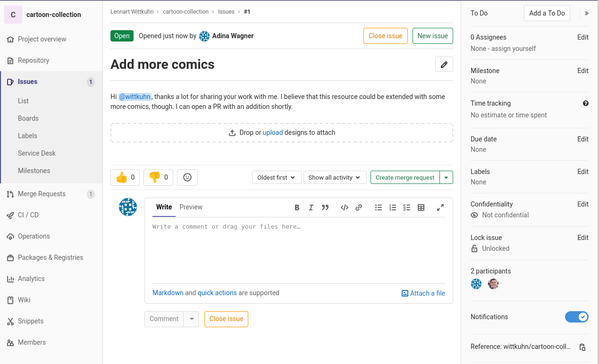Viewport: 599px width, 364px height.
Task: Open emoji reaction picker
Action: pyautogui.click(x=187, y=177)
